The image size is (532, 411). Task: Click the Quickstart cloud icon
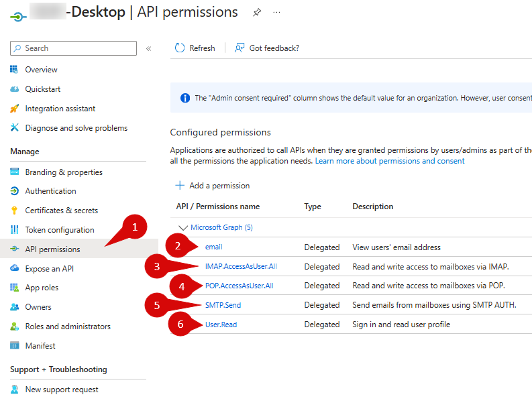pyautogui.click(x=14, y=89)
